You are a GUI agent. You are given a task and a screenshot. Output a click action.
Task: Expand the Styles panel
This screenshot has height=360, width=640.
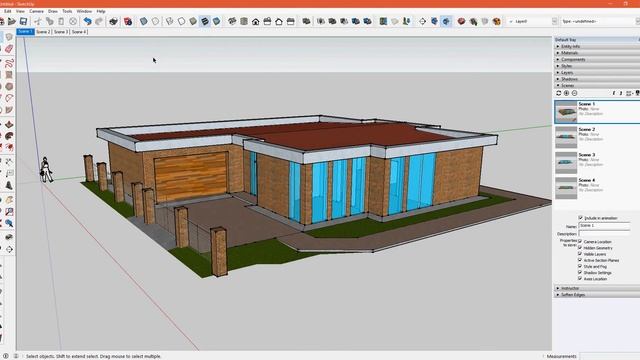(x=597, y=66)
